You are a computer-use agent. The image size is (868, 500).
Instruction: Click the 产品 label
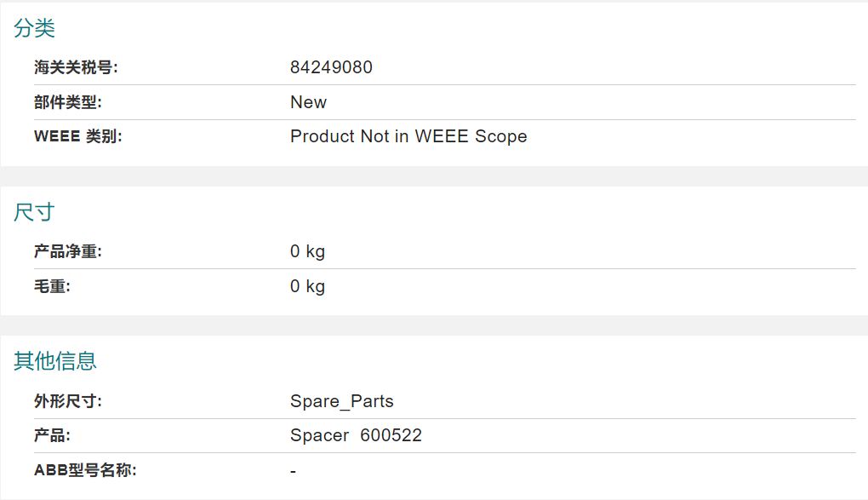pos(52,436)
